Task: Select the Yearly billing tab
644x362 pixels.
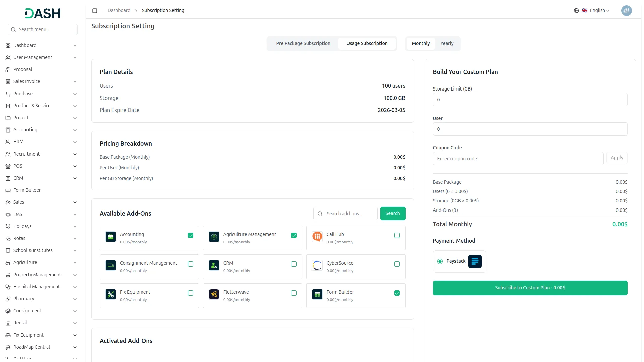Action: pyautogui.click(x=447, y=44)
